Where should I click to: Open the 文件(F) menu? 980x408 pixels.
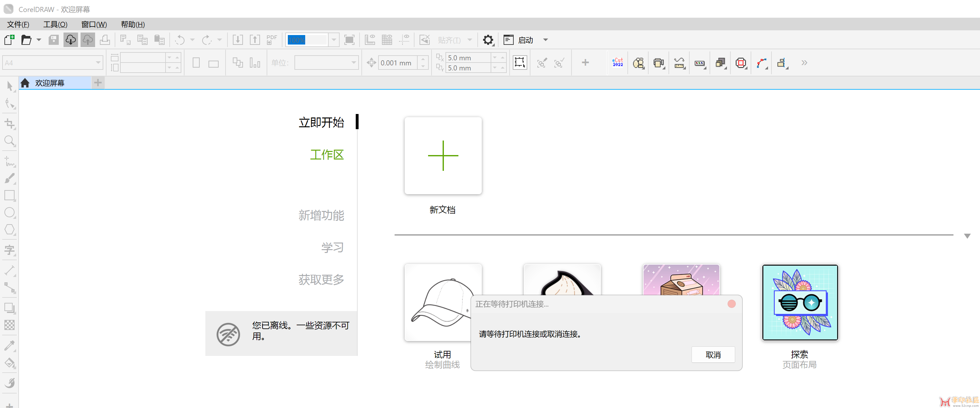click(x=18, y=24)
